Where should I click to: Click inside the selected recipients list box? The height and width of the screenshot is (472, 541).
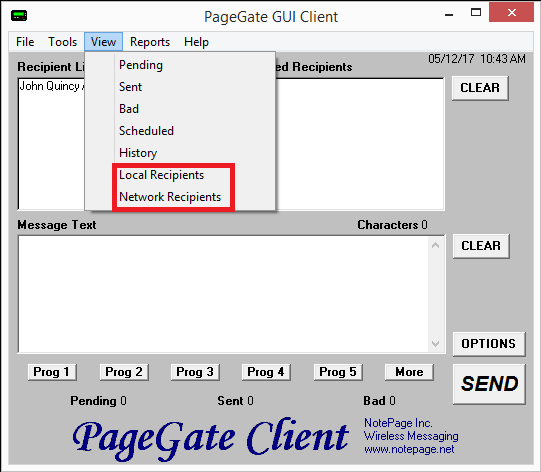pos(360,144)
